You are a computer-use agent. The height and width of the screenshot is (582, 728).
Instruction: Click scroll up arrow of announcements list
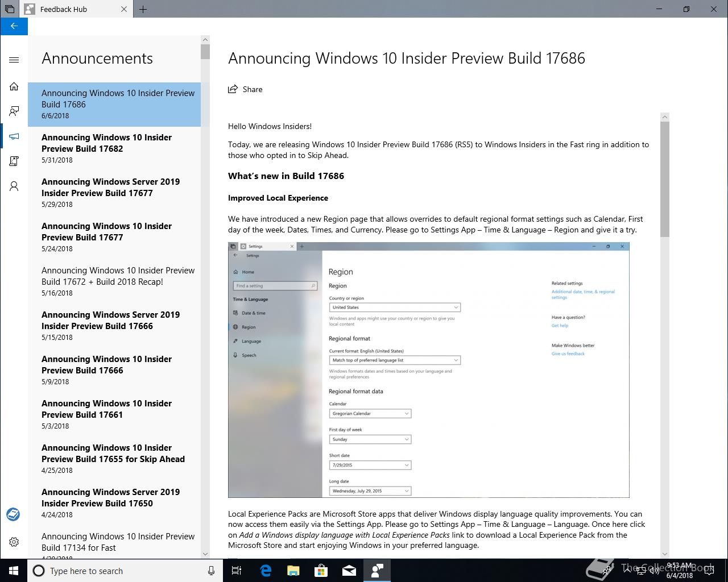pyautogui.click(x=205, y=40)
